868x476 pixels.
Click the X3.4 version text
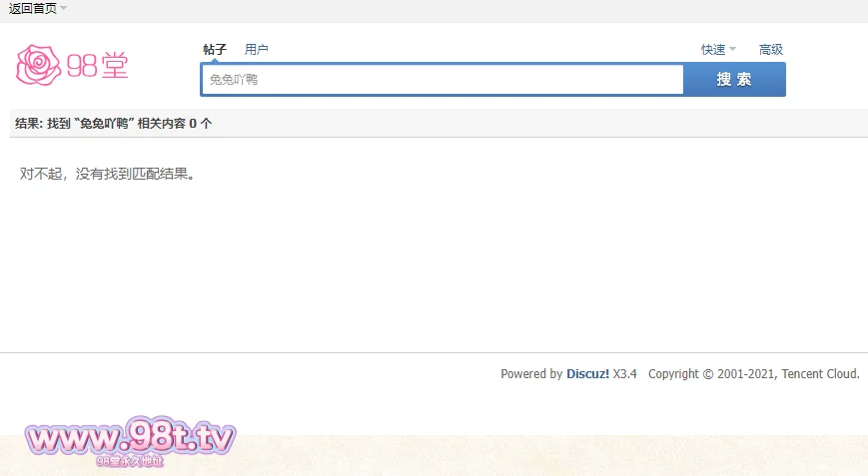(625, 374)
